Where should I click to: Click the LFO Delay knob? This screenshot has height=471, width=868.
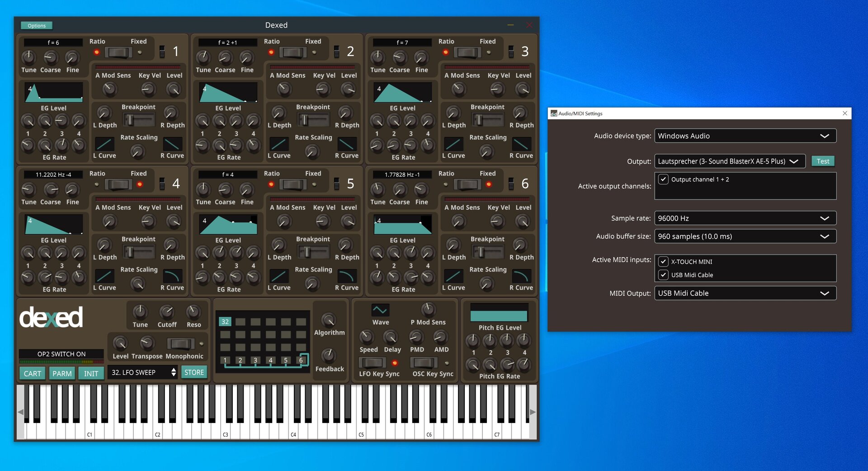tap(391, 337)
